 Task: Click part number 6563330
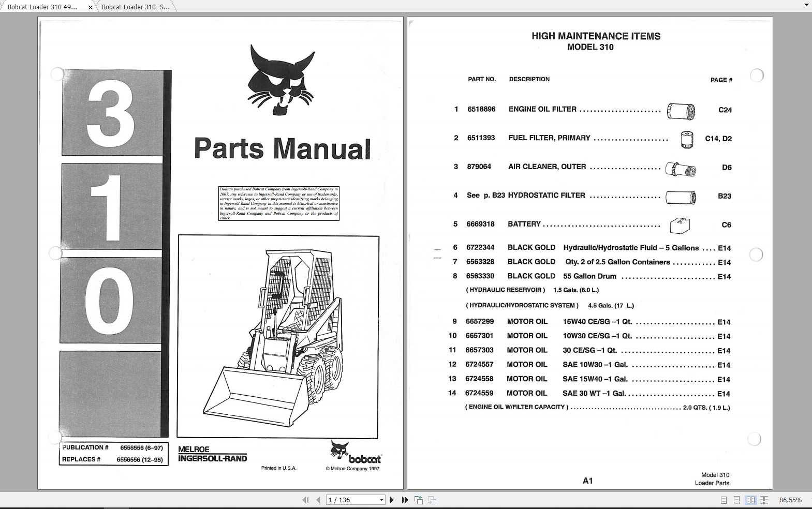[480, 276]
